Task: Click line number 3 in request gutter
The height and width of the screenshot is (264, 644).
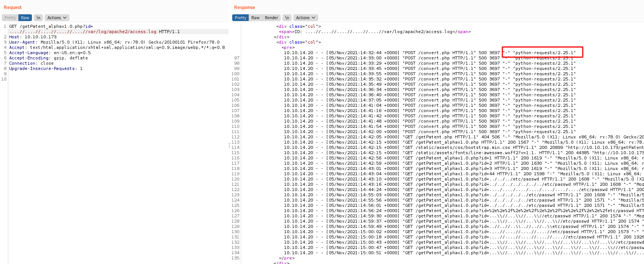Action: pos(5,42)
